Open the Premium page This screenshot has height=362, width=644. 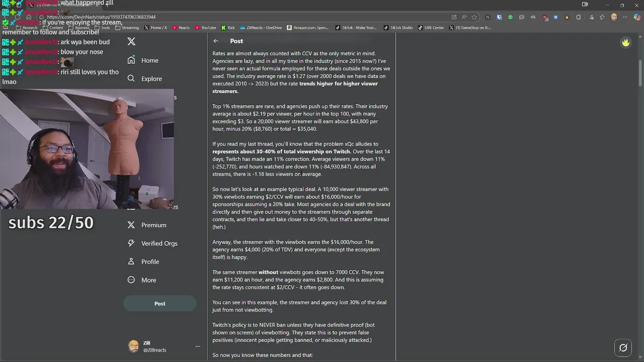(x=146, y=225)
